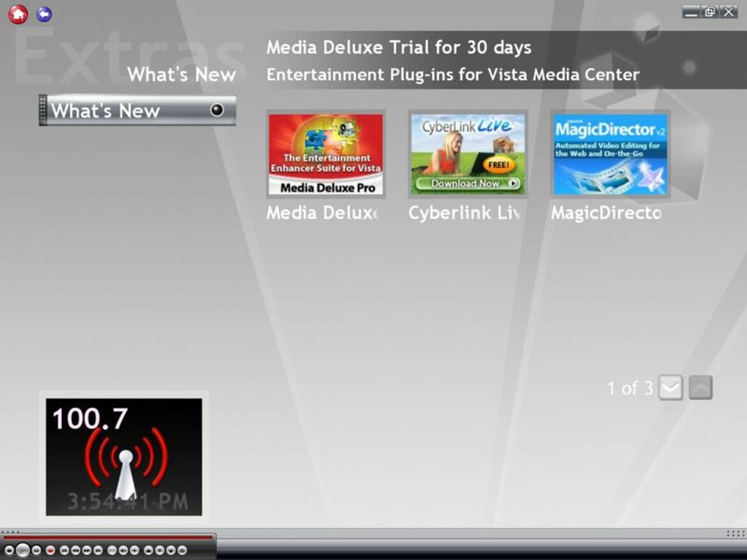Pause the radio playback
Image resolution: width=747 pixels, height=560 pixels.
pyautogui.click(x=36, y=550)
